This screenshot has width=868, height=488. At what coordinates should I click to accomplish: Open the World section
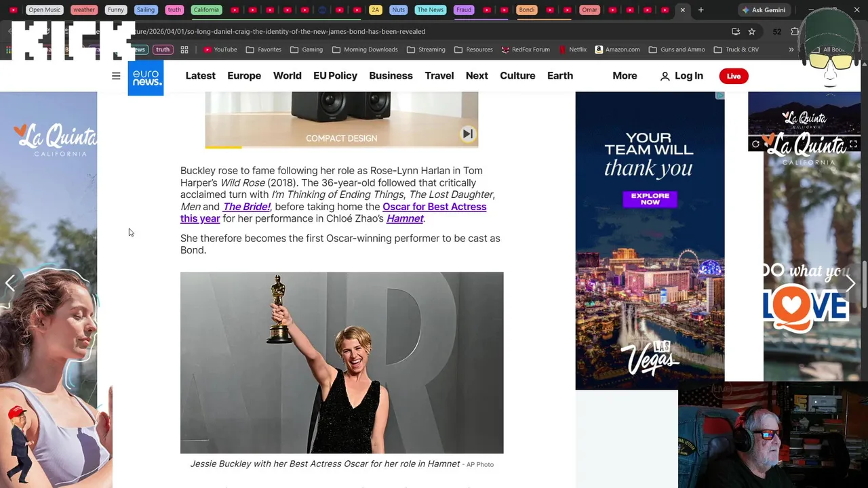[x=288, y=76]
